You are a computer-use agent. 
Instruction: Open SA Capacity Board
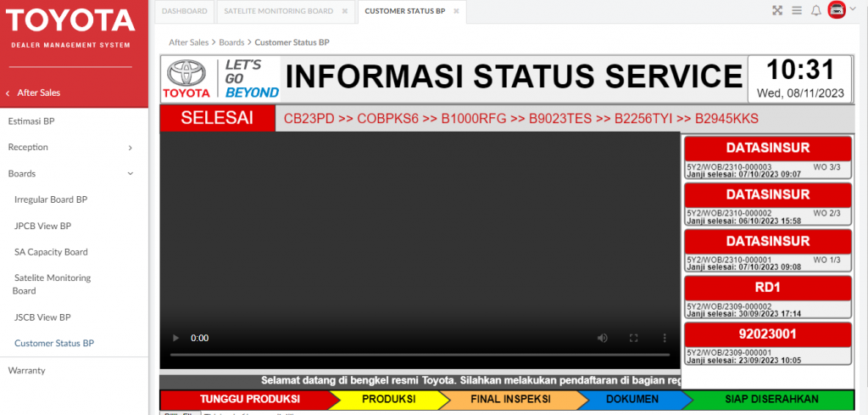point(51,252)
